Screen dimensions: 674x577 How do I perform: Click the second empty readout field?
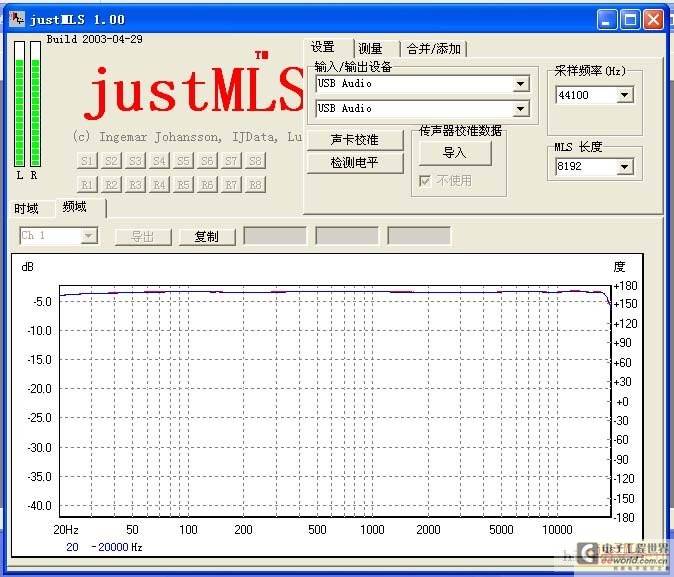tap(347, 236)
